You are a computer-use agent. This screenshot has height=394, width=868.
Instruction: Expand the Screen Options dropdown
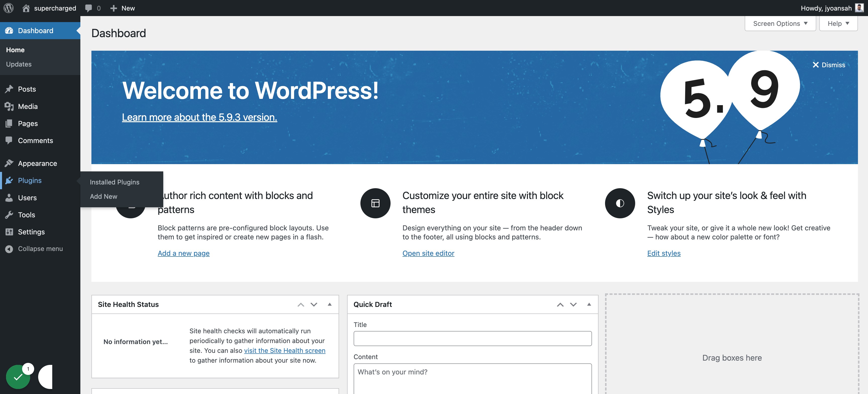pyautogui.click(x=780, y=24)
